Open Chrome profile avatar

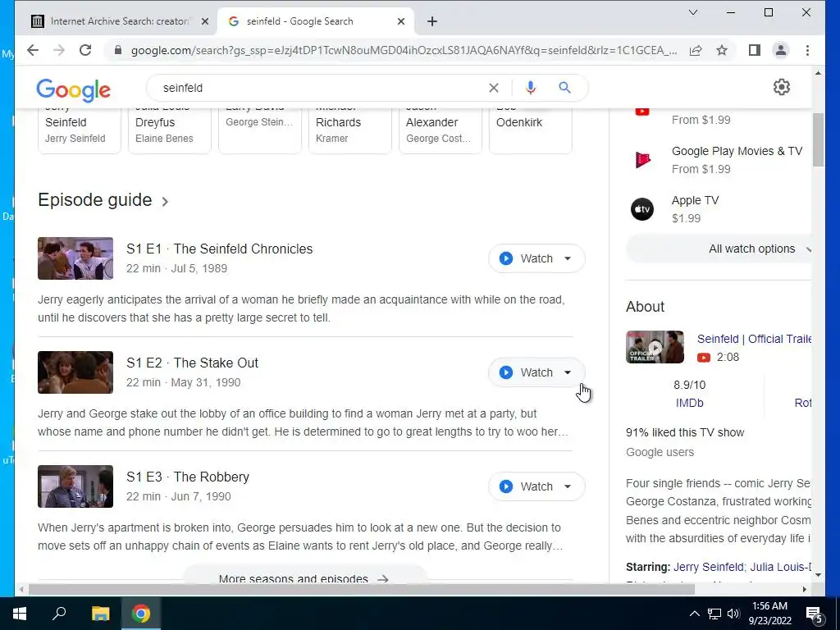(781, 50)
